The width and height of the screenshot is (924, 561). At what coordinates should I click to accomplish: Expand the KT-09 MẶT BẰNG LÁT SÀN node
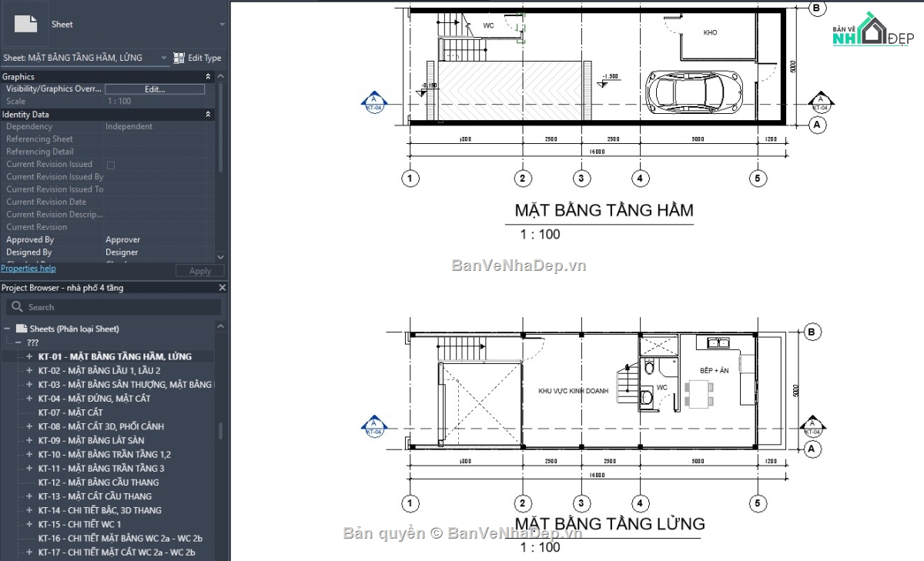tap(30, 440)
